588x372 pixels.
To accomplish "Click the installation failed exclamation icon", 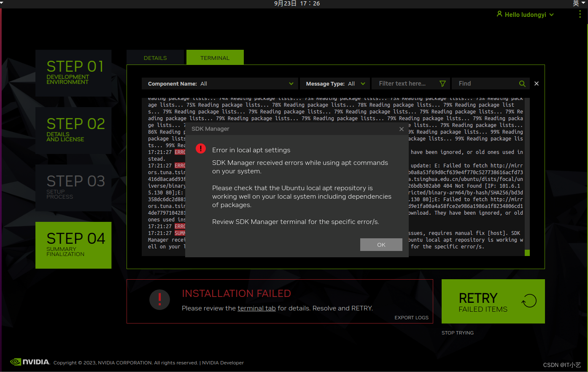I will tap(159, 300).
